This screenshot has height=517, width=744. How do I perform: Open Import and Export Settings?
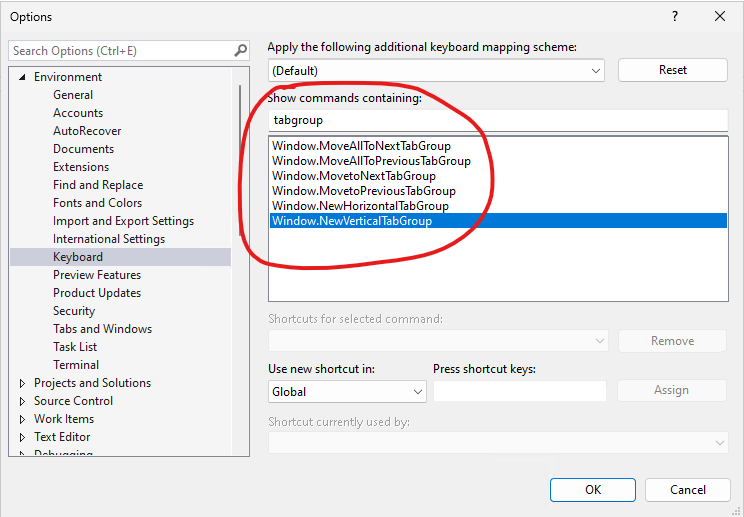click(x=123, y=221)
